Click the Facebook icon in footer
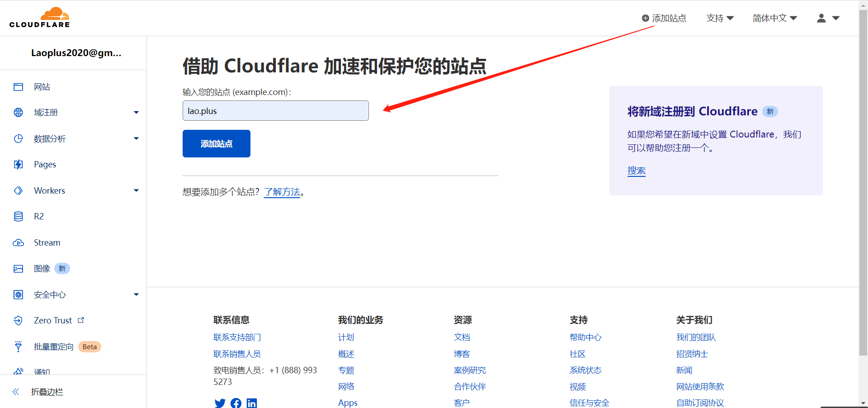 point(236,403)
